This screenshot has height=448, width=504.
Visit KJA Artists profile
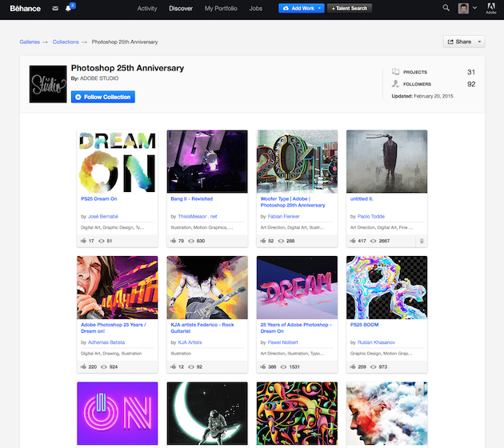190,342
